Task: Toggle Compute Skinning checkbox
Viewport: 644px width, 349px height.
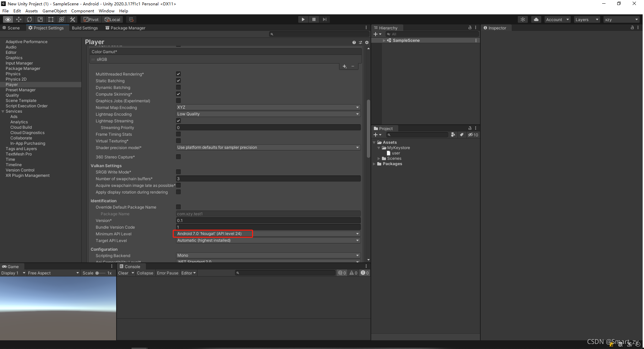Action: pyautogui.click(x=178, y=94)
